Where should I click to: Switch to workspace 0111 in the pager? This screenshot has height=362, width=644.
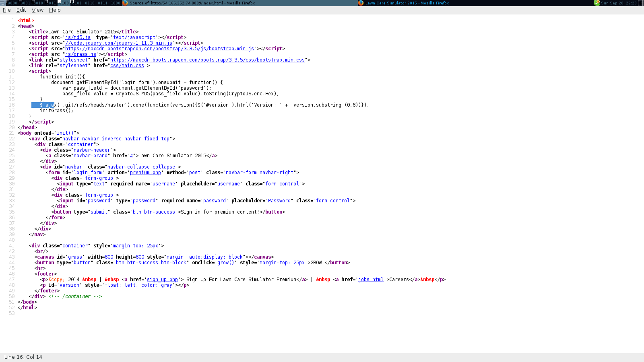coord(103,3)
